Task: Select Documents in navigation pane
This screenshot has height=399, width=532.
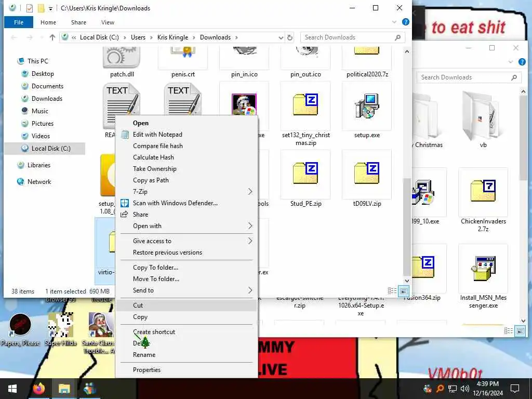Action: [47, 86]
